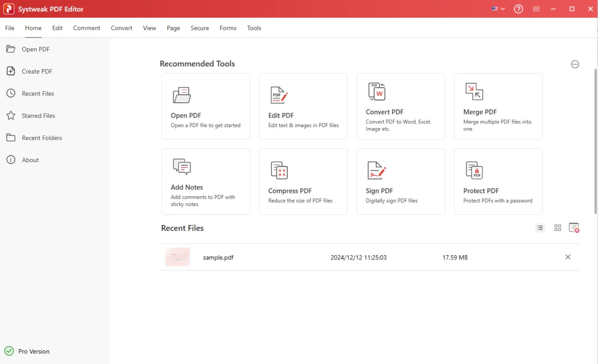Open the language flag dropdown
Viewport: 598px width, 364px height.
tap(498, 9)
